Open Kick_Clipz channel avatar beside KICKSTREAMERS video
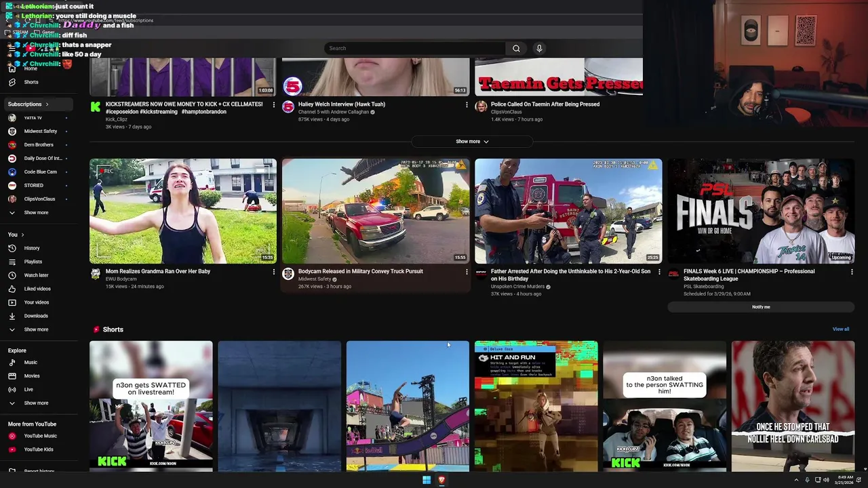 click(x=96, y=106)
